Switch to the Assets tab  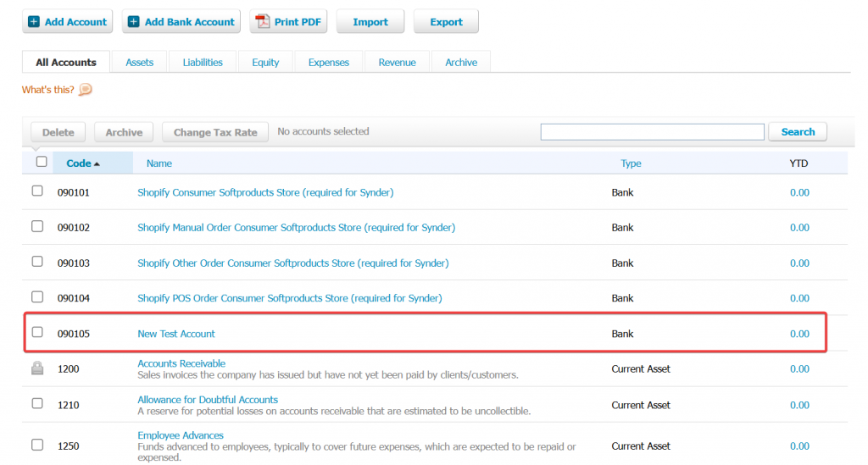click(x=140, y=63)
